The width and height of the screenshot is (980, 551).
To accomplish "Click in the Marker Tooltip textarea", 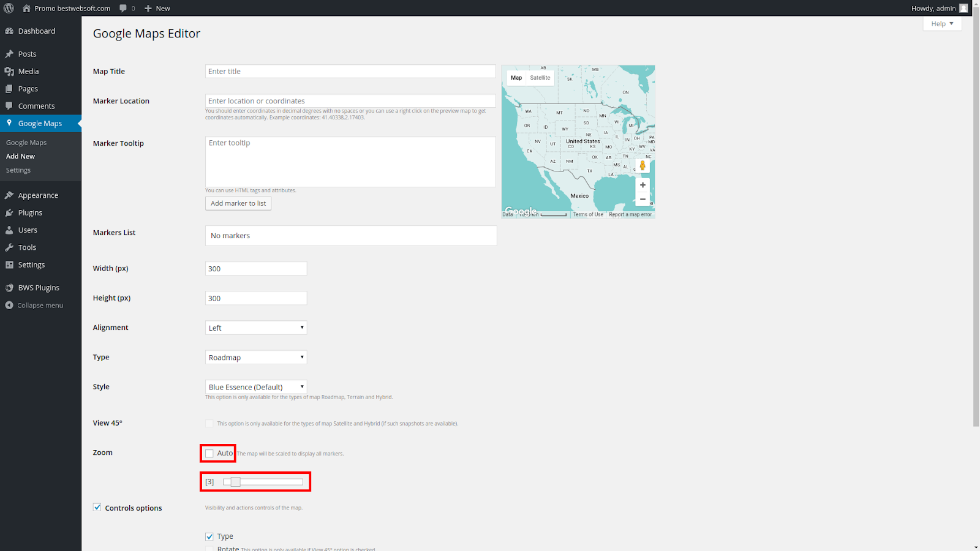I will coord(350,162).
